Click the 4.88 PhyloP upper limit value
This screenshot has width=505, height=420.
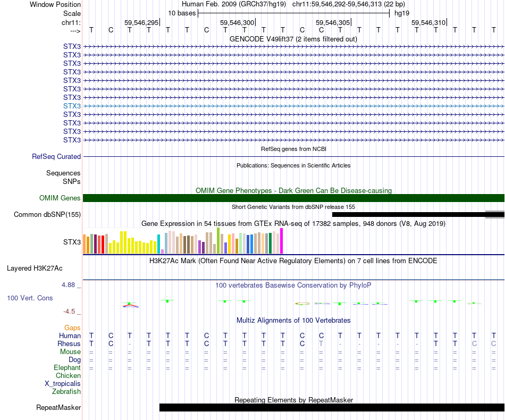[68, 285]
